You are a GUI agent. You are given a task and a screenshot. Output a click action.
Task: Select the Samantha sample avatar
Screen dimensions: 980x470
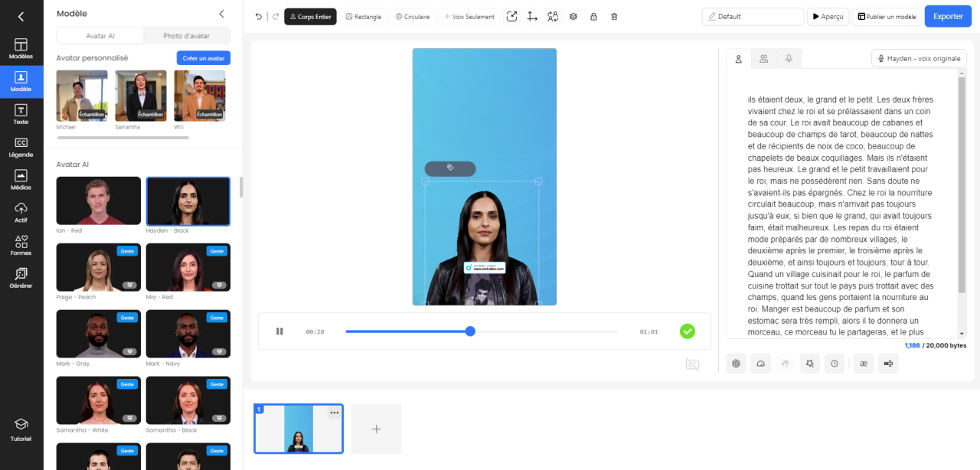pyautogui.click(x=141, y=96)
